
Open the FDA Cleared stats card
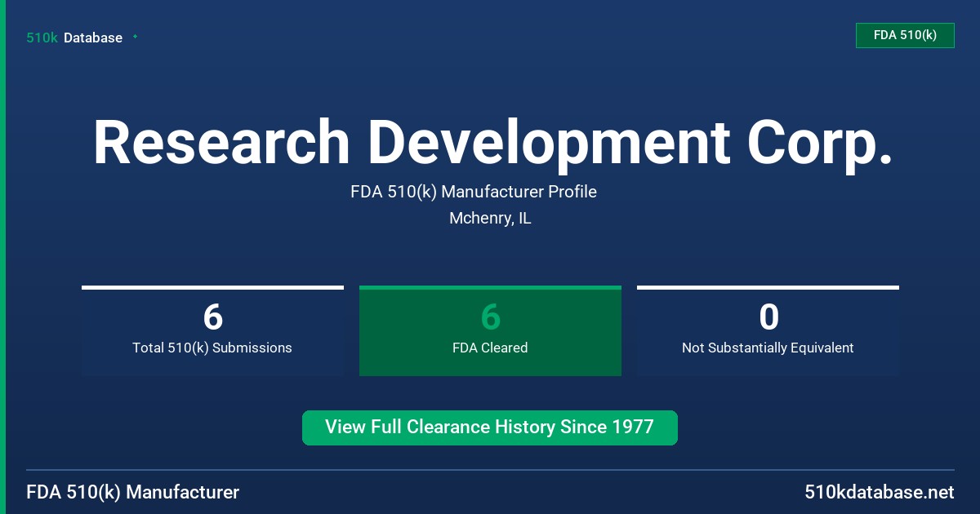point(490,330)
